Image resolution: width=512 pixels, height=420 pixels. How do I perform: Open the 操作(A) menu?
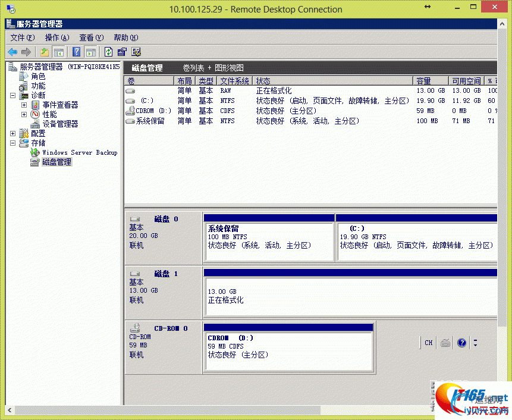tap(57, 37)
